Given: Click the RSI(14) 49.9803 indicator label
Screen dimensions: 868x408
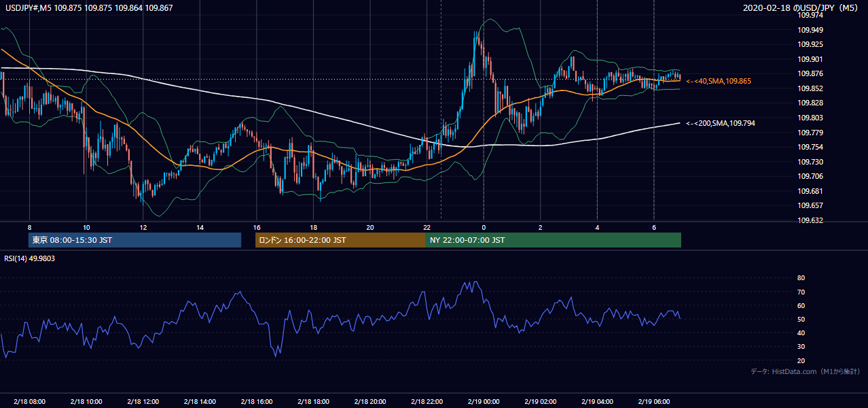Looking at the screenshot, I should click(30, 258).
